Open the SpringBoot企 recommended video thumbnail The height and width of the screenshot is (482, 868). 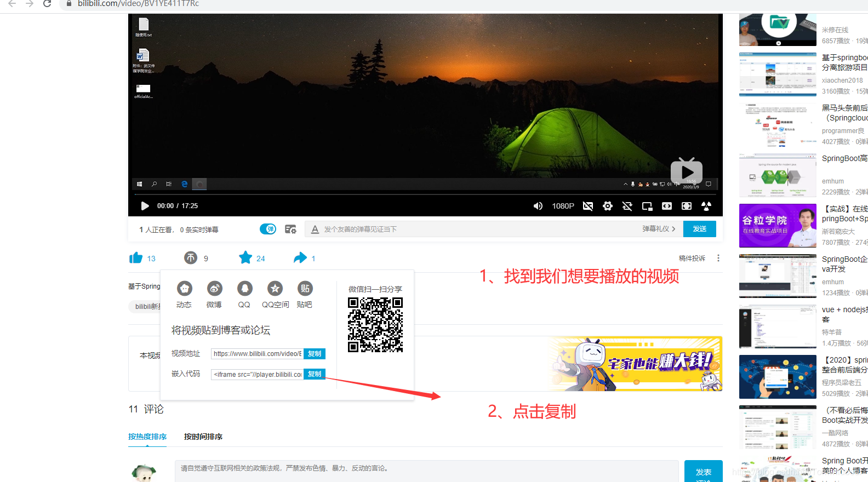click(x=778, y=276)
